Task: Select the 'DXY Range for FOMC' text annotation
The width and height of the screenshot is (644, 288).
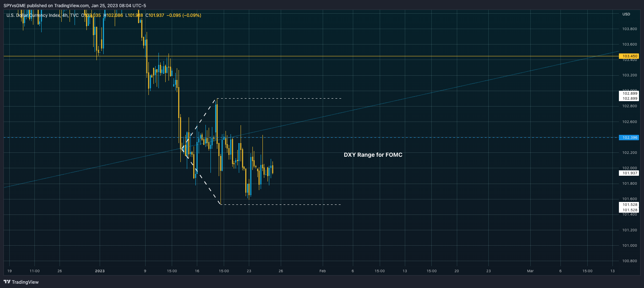Action: tap(373, 155)
